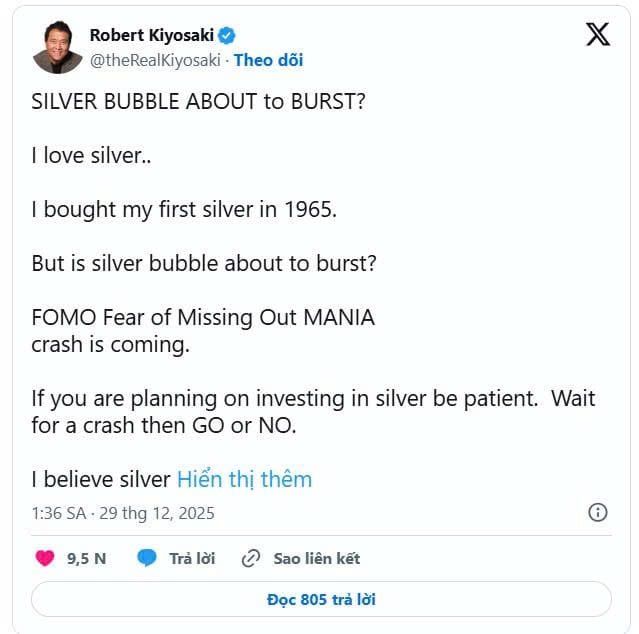Click the chain link copy icon
The height and width of the screenshot is (634, 639).
tap(252, 558)
